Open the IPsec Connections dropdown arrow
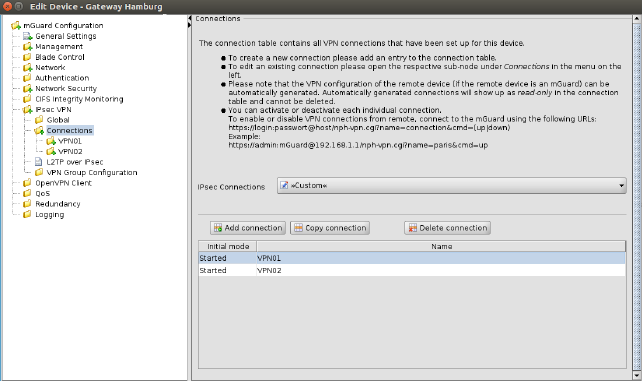The image size is (642, 381). (x=621, y=186)
